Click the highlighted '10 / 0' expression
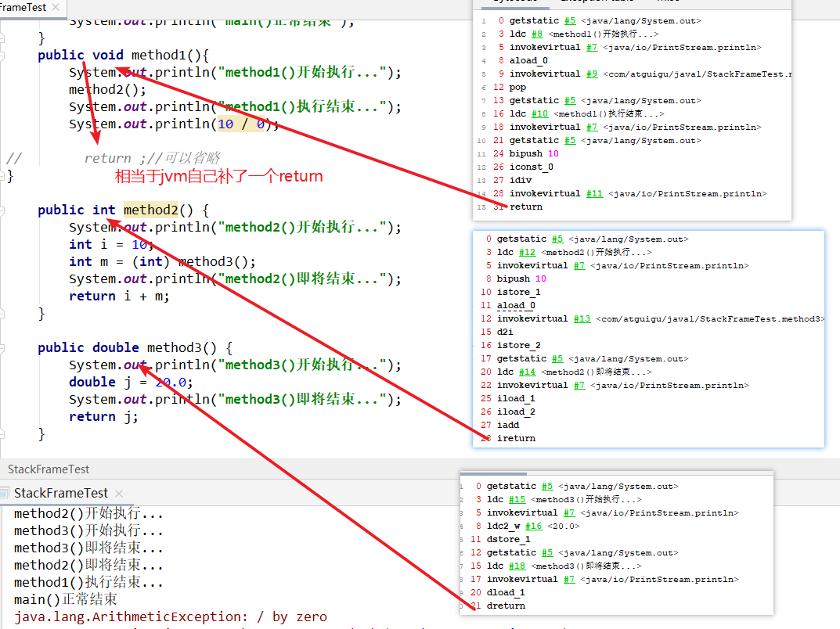The width and height of the screenshot is (840, 629). tap(241, 124)
